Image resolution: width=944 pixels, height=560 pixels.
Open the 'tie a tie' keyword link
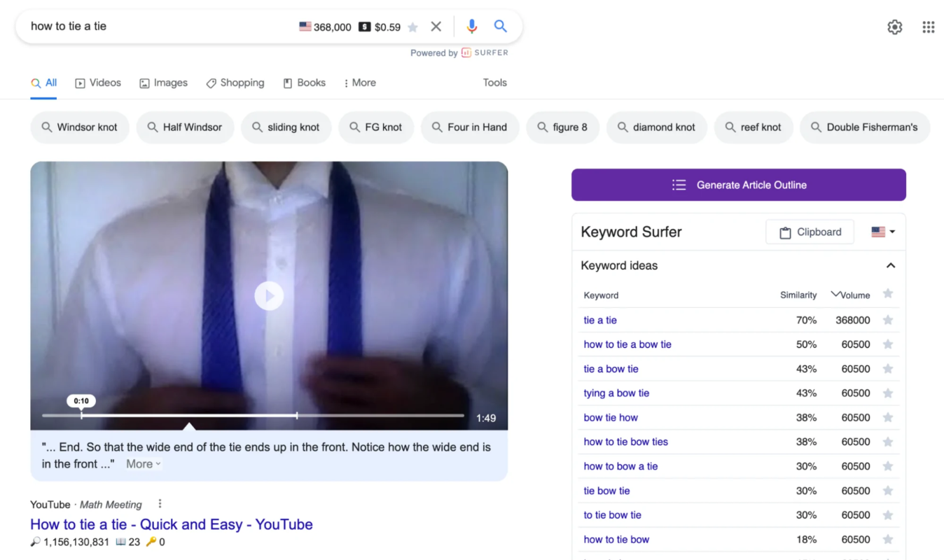click(600, 321)
